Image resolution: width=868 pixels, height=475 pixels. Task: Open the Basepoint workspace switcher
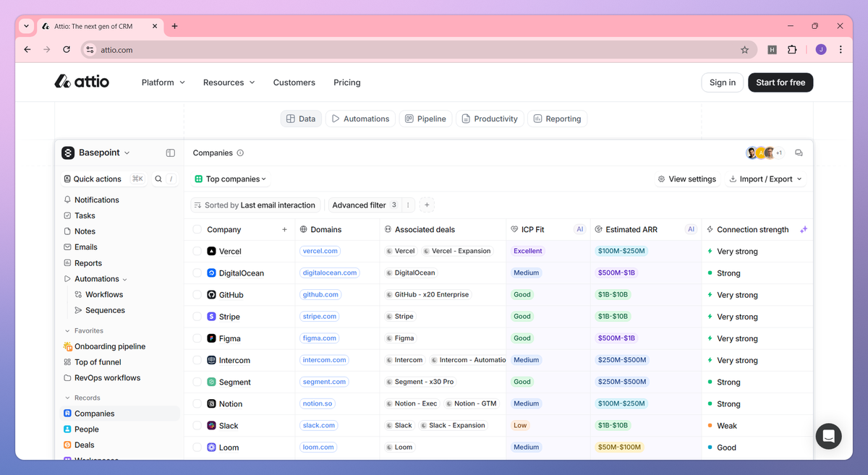pyautogui.click(x=96, y=153)
